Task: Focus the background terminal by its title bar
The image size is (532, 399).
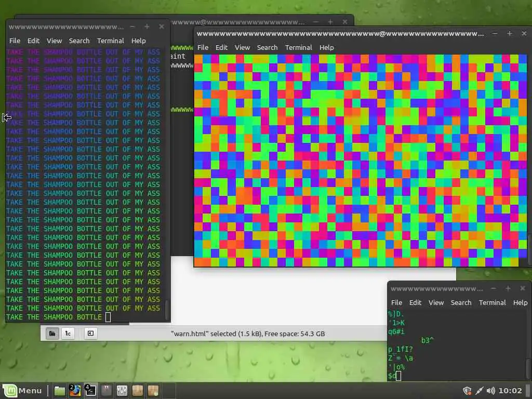Action: 237,22
